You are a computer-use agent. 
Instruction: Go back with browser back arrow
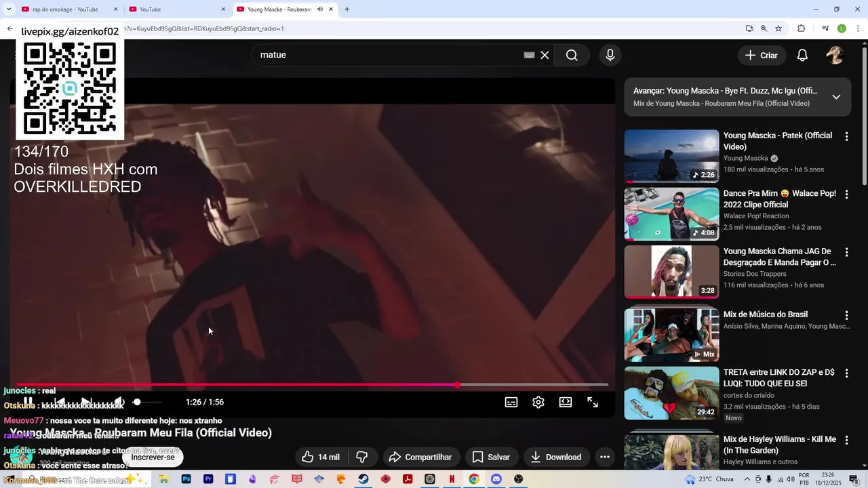(9, 28)
